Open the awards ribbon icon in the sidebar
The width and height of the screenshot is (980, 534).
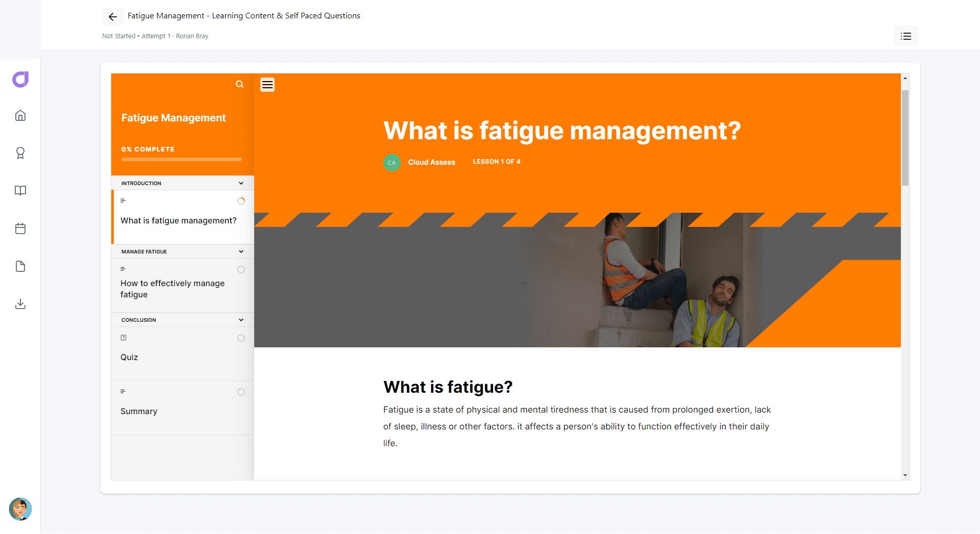pos(20,153)
